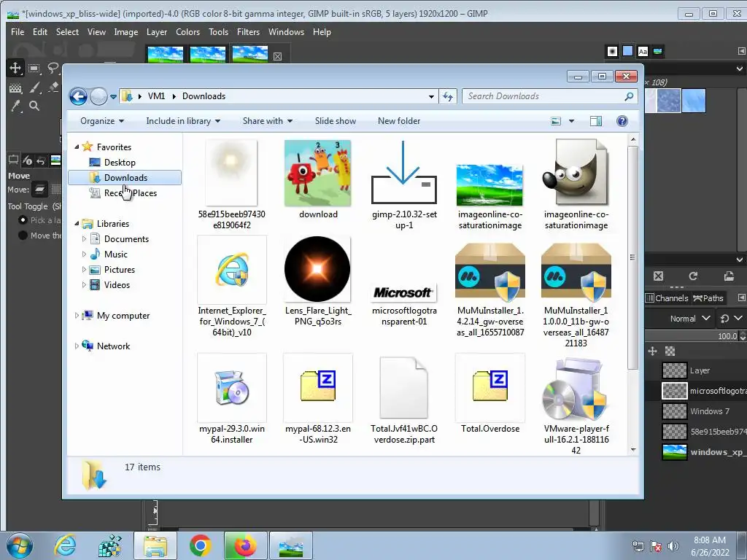Open GIMP Filters menu
This screenshot has height=560, width=747.
pos(248,32)
